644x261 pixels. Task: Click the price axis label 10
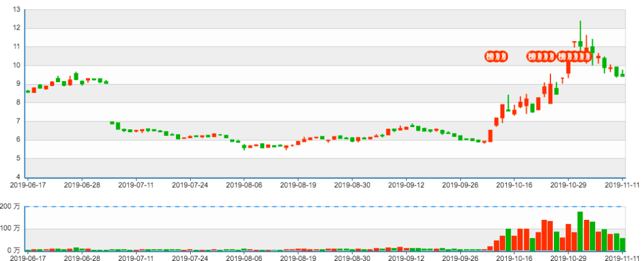click(x=17, y=66)
